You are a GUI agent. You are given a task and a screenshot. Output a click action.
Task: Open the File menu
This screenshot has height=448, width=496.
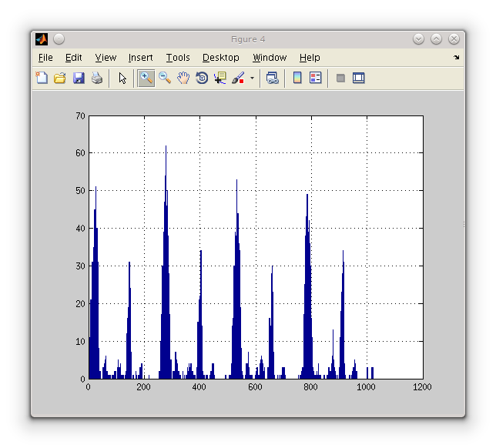point(45,58)
